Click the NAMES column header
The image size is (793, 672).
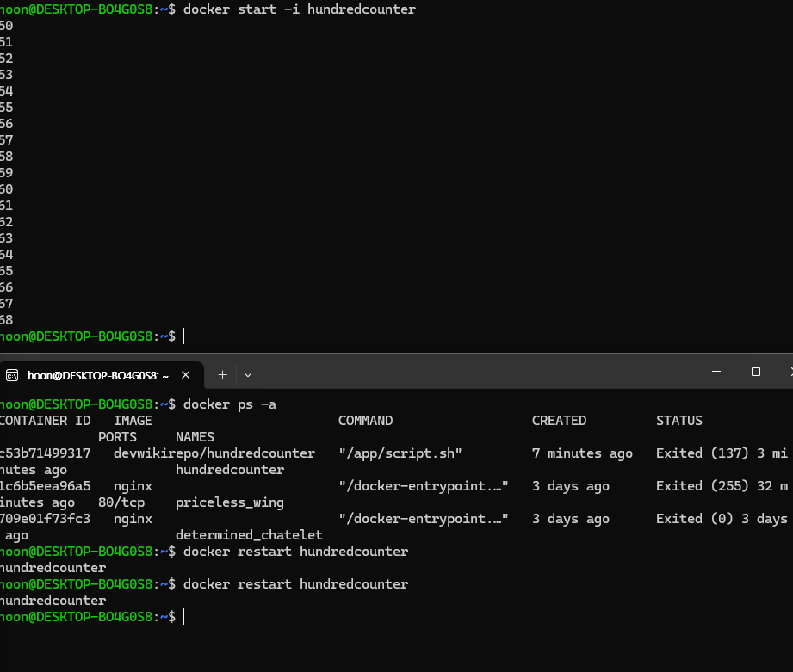pyautogui.click(x=195, y=437)
